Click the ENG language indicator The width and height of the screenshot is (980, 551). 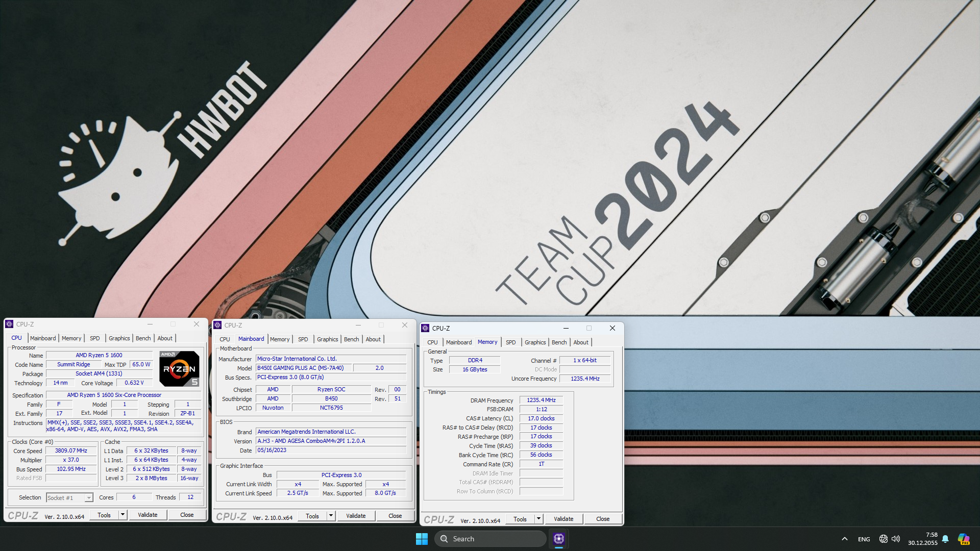pos(864,539)
